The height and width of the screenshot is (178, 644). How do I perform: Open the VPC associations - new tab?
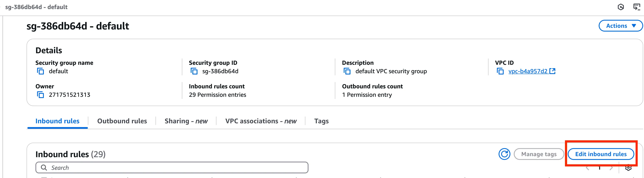click(x=261, y=121)
